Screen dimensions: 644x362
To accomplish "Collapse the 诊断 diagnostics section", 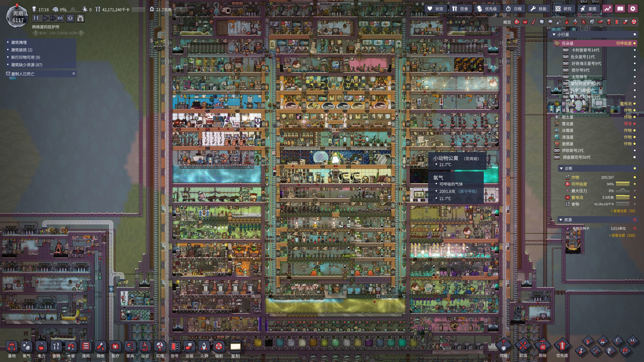I will pos(561,168).
